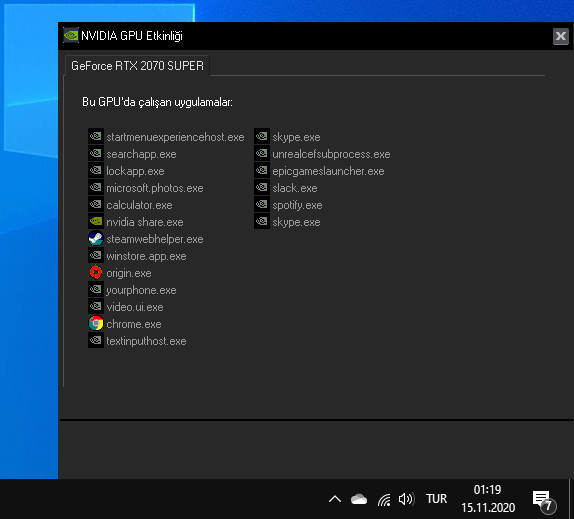The width and height of the screenshot is (574, 519).
Task: Select yourphone.exe in the list
Action: [141, 291]
